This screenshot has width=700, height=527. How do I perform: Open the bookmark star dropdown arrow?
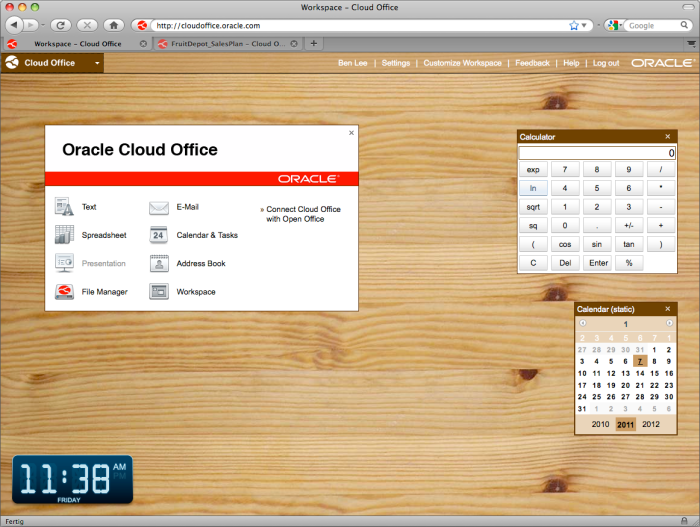tap(583, 25)
